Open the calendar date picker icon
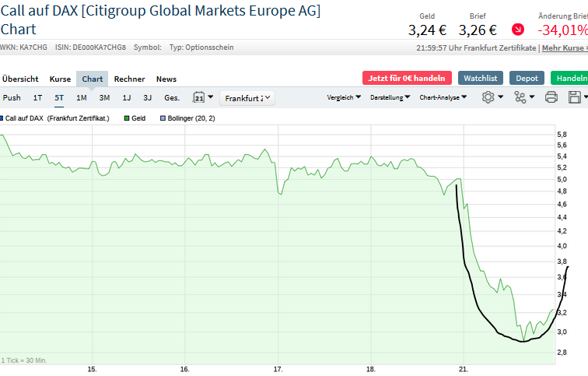Image resolution: width=588 pixels, height=376 pixels. point(200,98)
